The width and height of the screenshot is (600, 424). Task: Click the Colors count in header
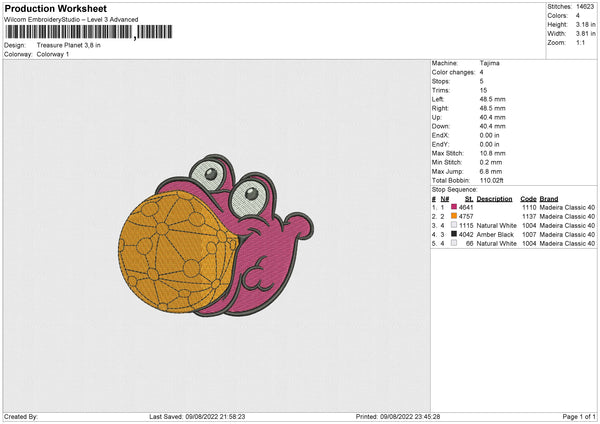[577, 16]
